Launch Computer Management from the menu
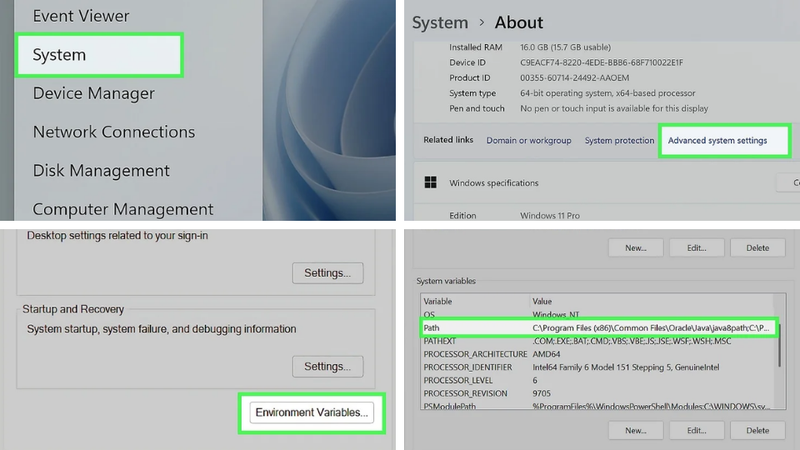The image size is (800, 450). (x=123, y=209)
